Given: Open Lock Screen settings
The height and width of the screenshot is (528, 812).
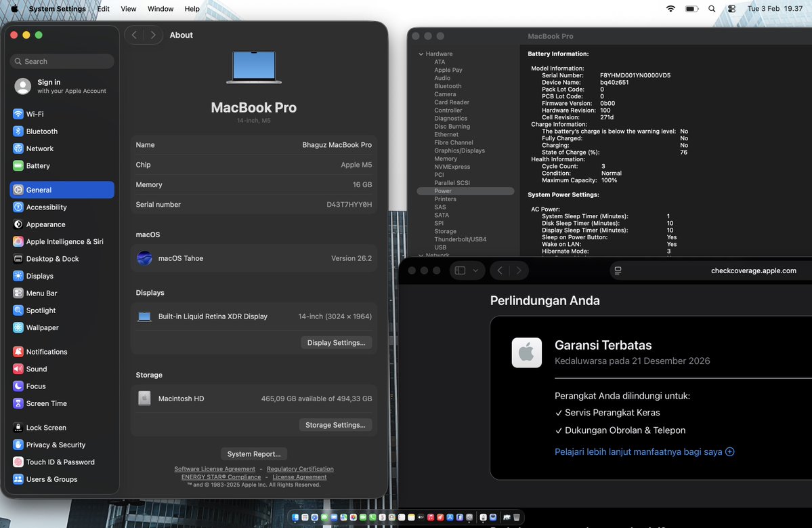Looking at the screenshot, I should pos(62,428).
